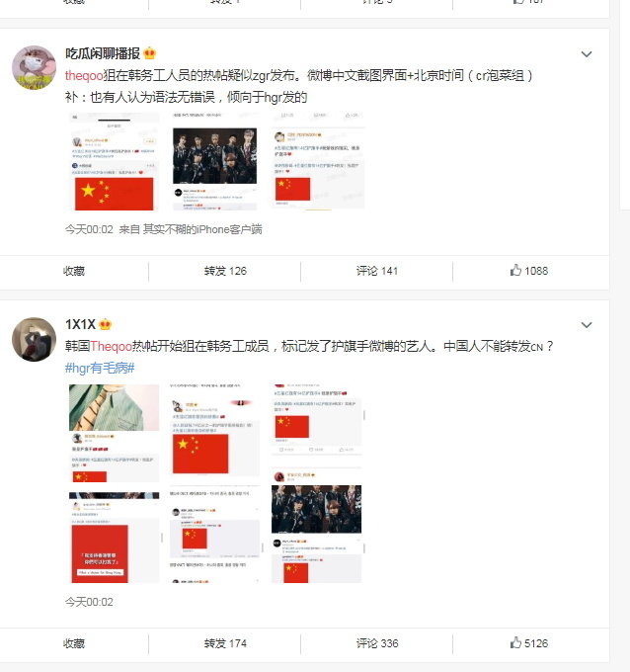This screenshot has width=630, height=672.
Task: Open group photo thumbnail in first post
Action: tap(215, 161)
